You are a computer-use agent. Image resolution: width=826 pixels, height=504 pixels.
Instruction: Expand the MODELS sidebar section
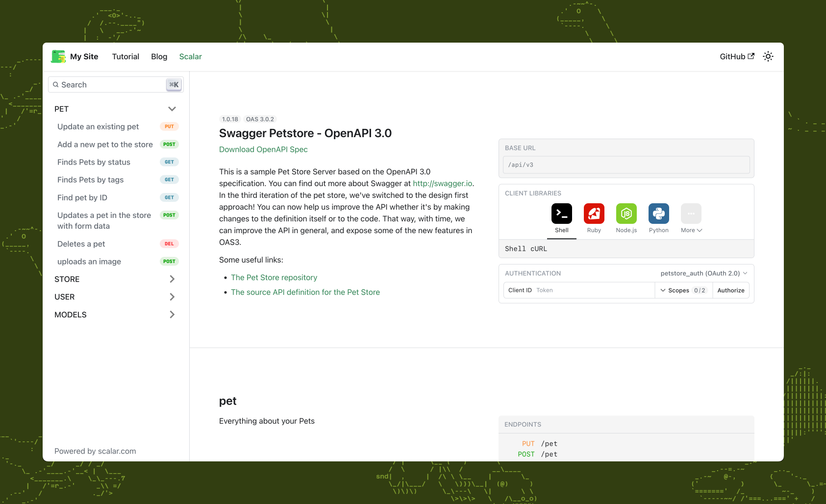[116, 314]
